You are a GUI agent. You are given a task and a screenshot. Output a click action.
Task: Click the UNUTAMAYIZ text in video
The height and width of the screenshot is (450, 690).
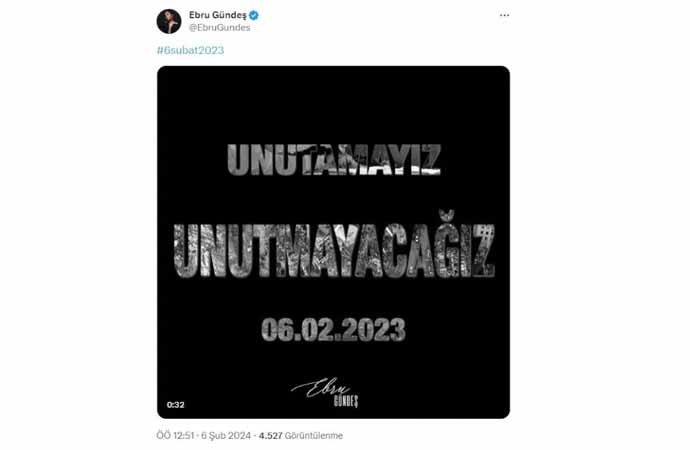coord(334,160)
